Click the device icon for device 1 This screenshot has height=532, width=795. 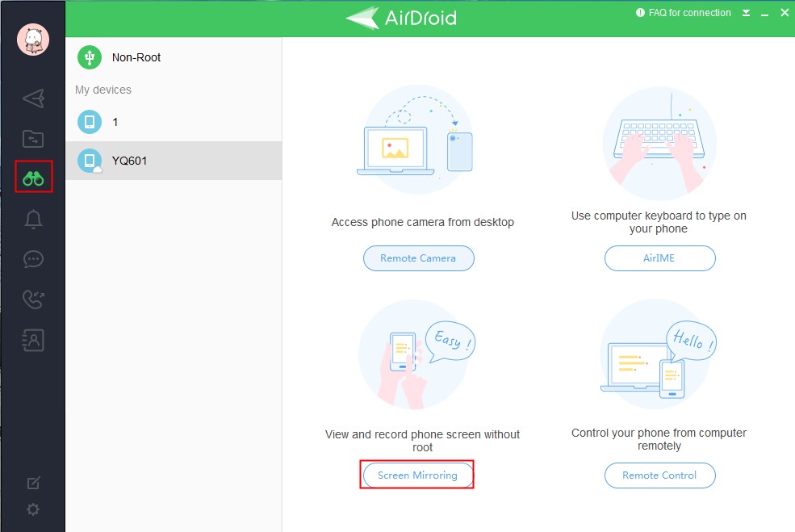click(x=90, y=122)
